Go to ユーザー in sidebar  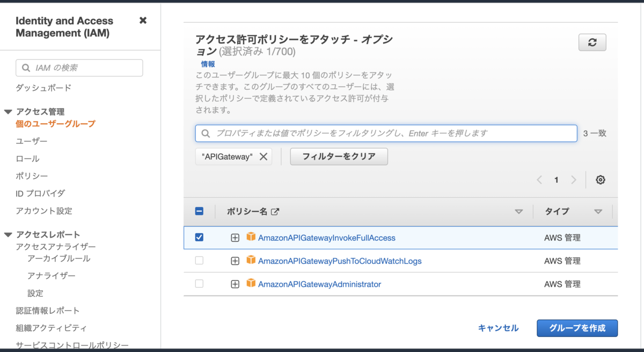pyautogui.click(x=32, y=141)
